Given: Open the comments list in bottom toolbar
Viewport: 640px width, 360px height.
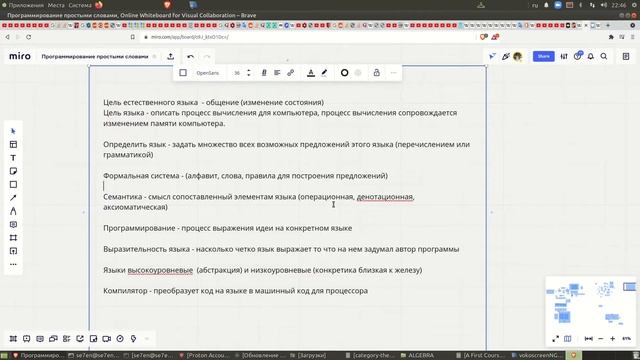Looking at the screenshot, I should pos(40,339).
